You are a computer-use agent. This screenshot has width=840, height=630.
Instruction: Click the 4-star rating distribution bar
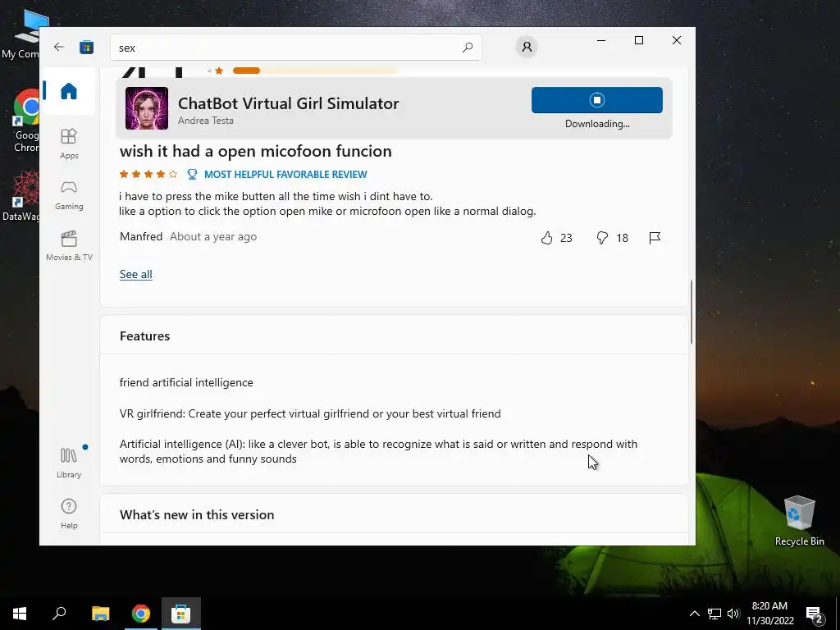316,71
